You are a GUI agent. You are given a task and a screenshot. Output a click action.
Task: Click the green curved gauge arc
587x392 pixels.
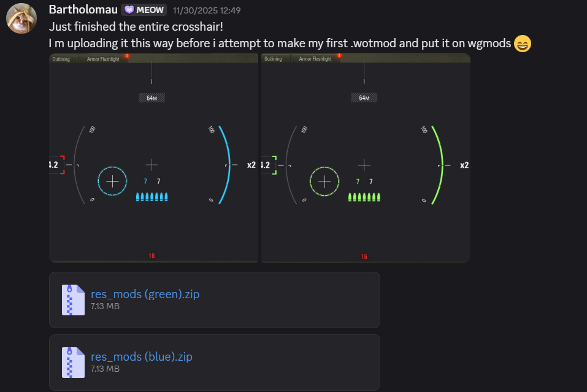pos(437,165)
